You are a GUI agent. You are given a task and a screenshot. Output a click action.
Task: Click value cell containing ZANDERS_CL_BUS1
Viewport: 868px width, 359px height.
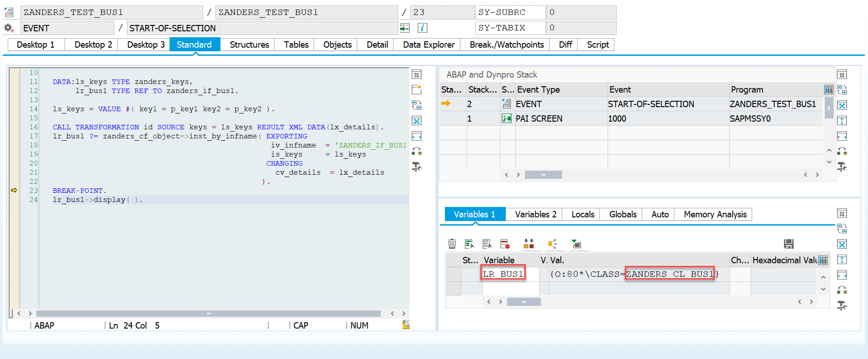(x=639, y=274)
